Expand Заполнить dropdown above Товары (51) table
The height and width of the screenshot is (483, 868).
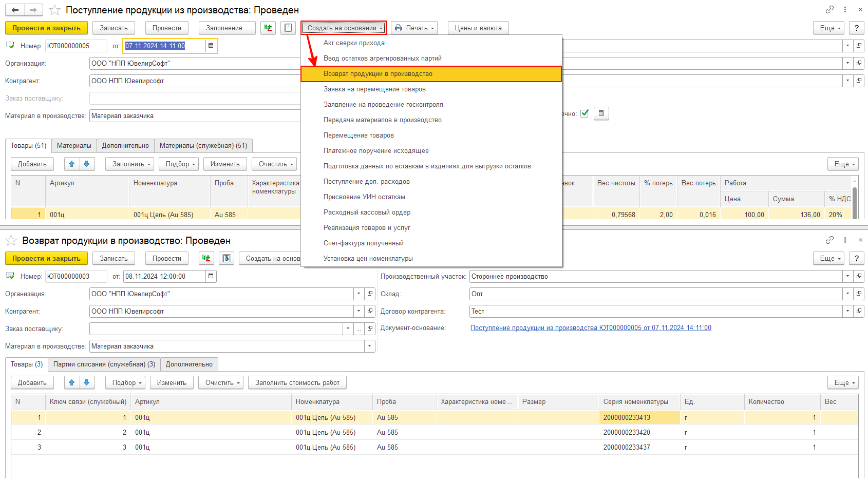130,164
